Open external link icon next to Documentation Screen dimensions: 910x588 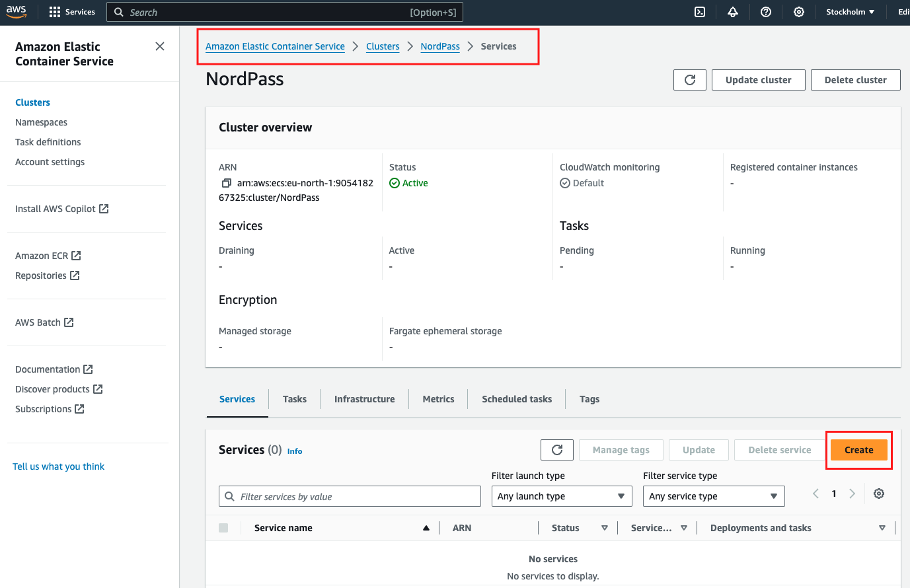point(88,369)
